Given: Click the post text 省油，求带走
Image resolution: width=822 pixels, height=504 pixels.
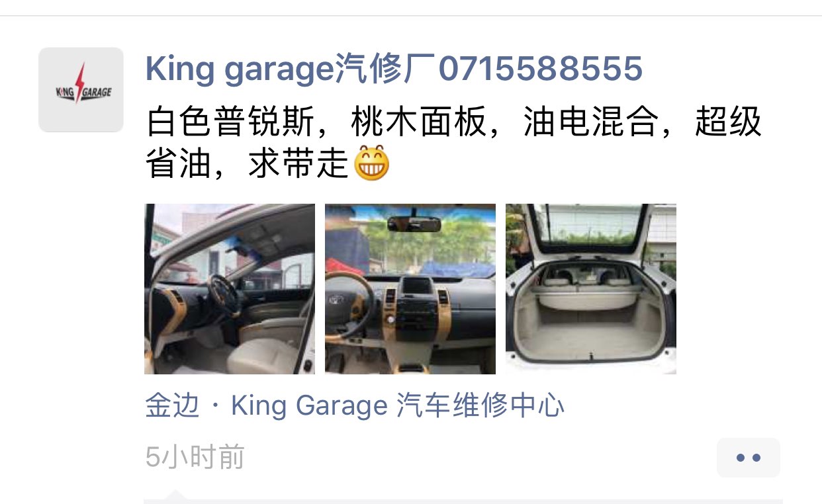Looking at the screenshot, I should pyautogui.click(x=248, y=164).
